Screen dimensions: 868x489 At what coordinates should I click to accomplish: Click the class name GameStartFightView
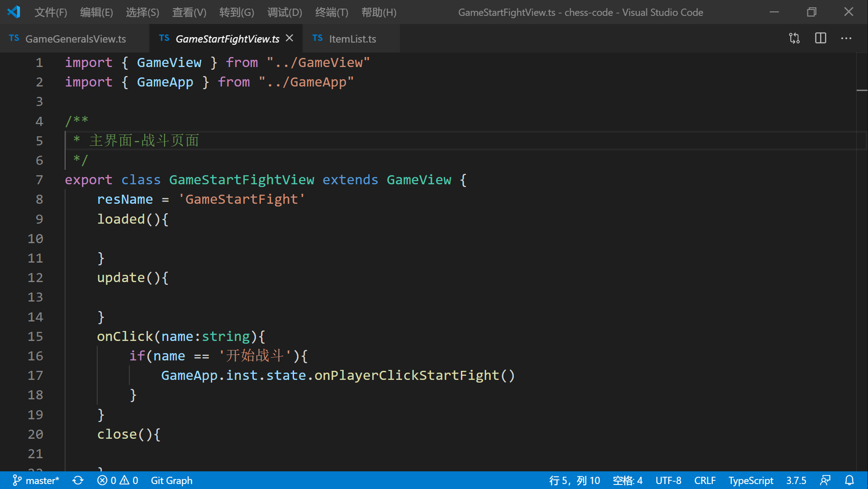coord(242,180)
